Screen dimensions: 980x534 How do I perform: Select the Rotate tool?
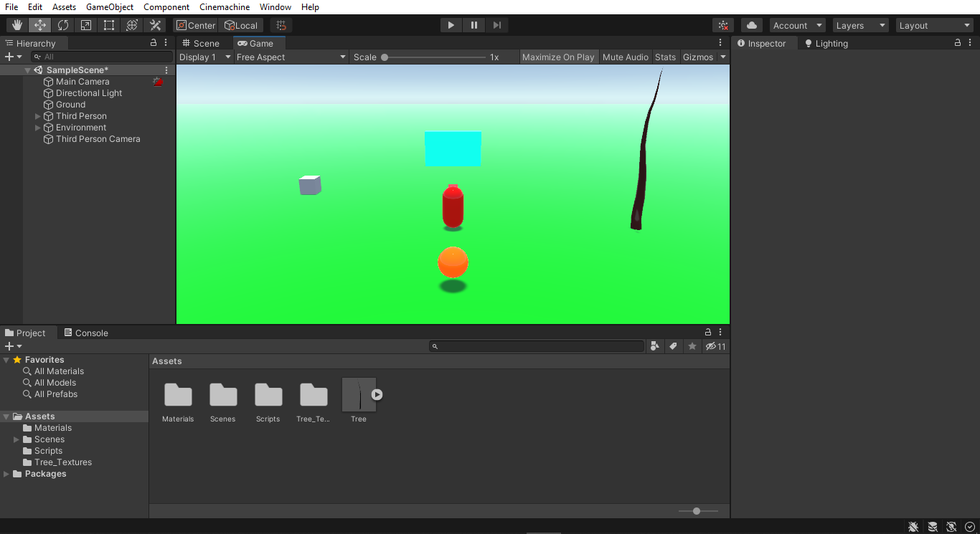pos(63,25)
